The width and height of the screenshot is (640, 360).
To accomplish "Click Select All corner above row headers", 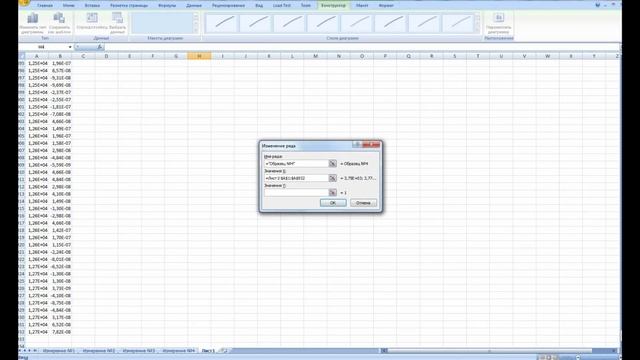I will 22,56.
